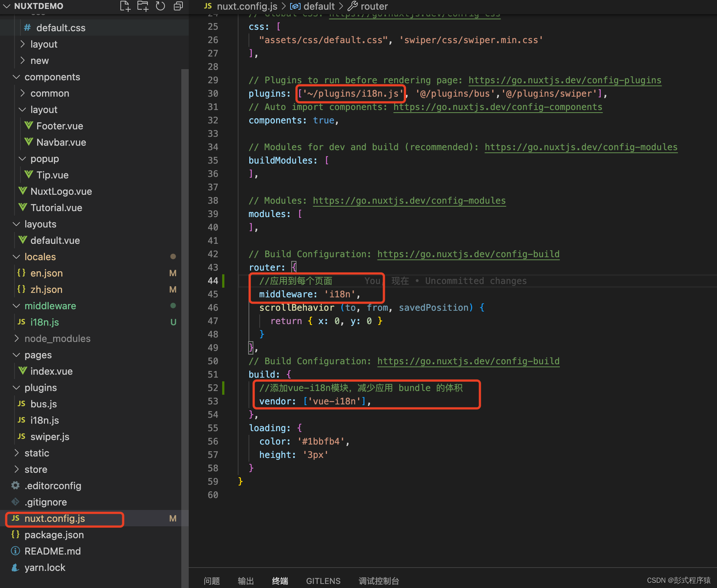717x588 pixels.
Task: Click the New Folder icon in explorer header
Action: (143, 6)
